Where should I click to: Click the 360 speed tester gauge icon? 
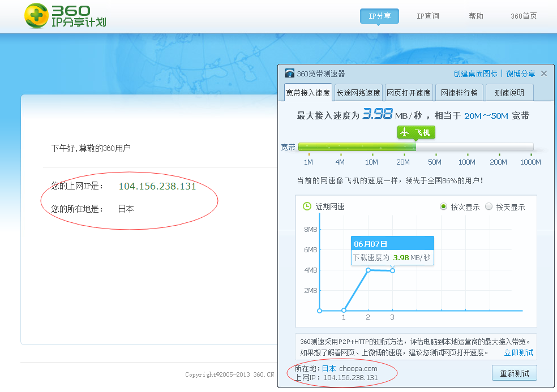(290, 74)
